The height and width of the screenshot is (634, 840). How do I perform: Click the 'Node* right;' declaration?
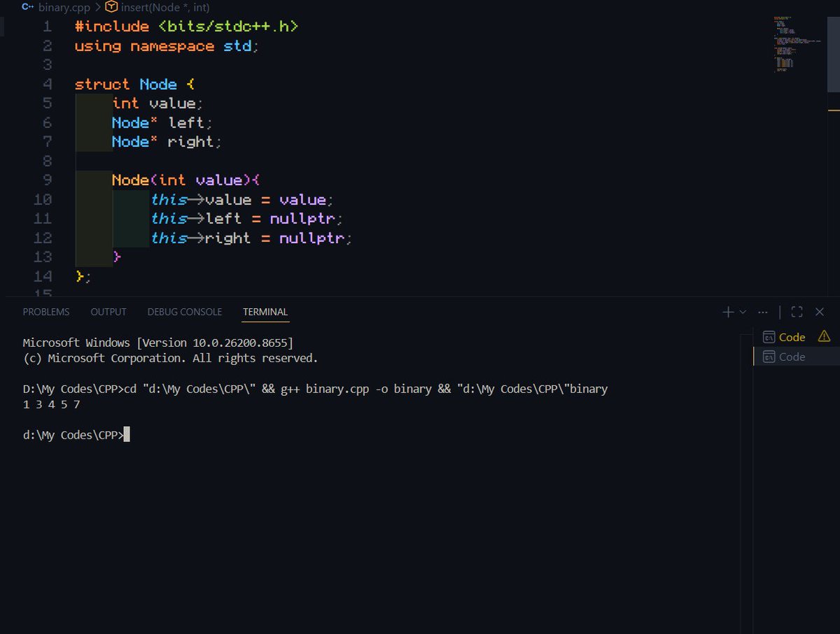click(x=167, y=142)
